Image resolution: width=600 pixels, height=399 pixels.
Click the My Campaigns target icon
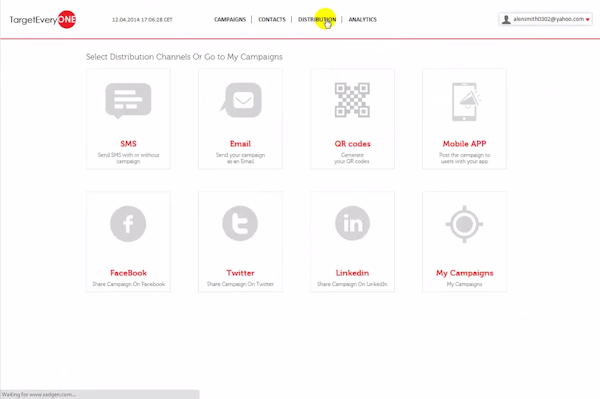click(x=464, y=224)
